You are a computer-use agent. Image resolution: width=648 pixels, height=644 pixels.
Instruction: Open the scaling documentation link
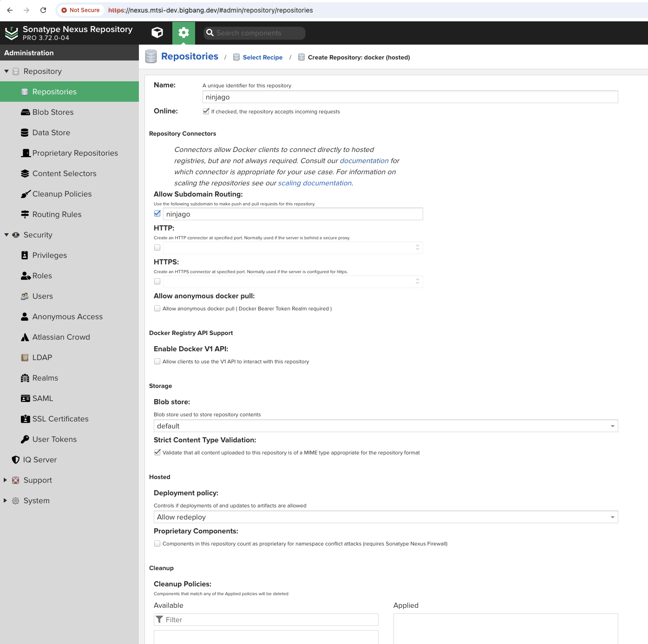[315, 183]
